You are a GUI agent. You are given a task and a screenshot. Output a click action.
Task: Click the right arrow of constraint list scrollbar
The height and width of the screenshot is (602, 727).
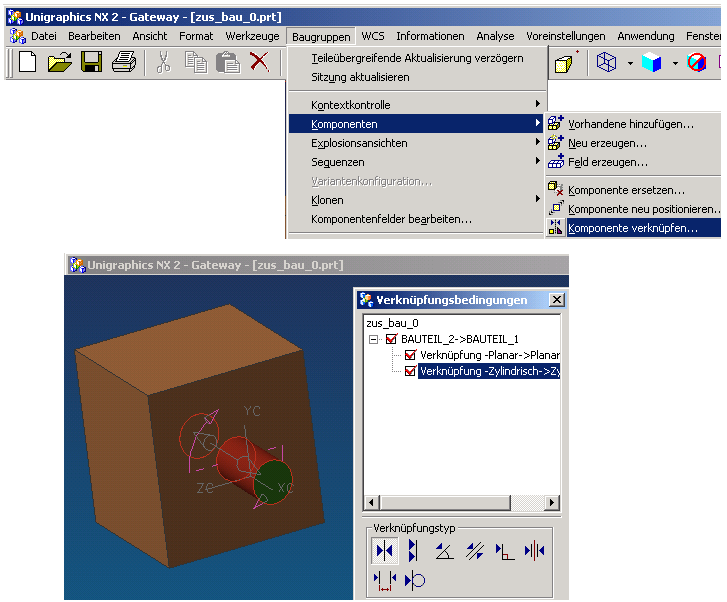(551, 502)
